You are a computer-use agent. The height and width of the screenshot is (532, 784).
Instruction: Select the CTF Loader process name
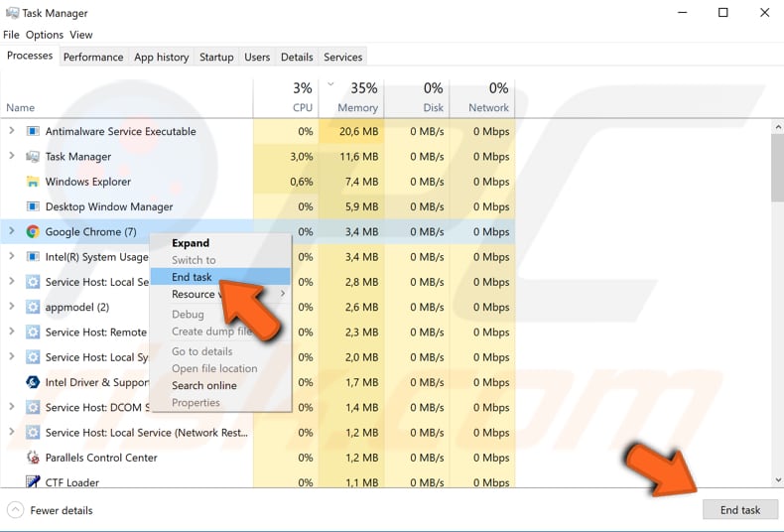coord(72,482)
